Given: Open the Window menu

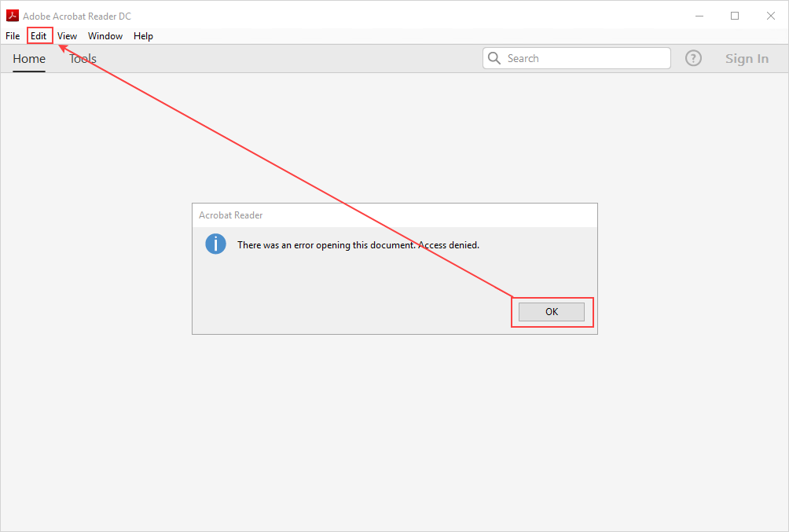Looking at the screenshot, I should (x=105, y=36).
